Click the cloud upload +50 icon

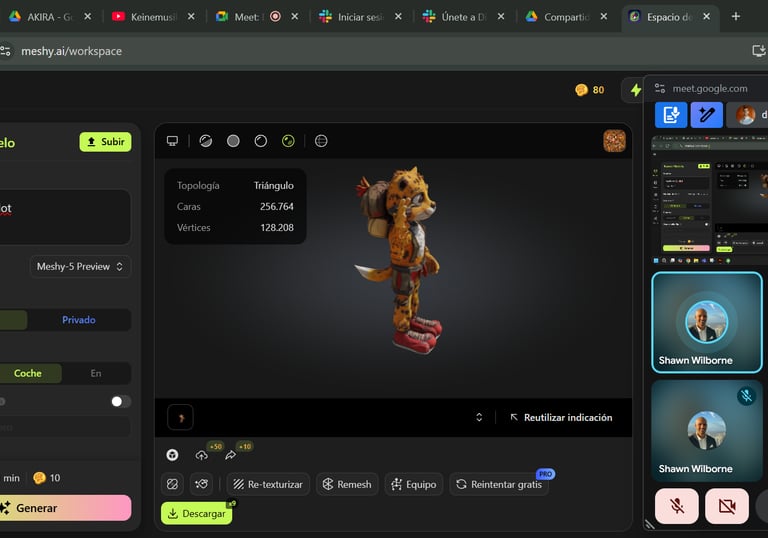[202, 455]
